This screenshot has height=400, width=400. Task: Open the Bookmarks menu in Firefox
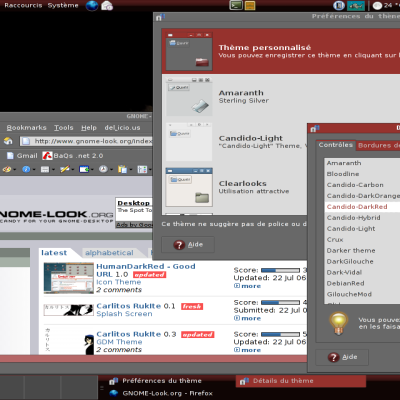tap(26, 128)
